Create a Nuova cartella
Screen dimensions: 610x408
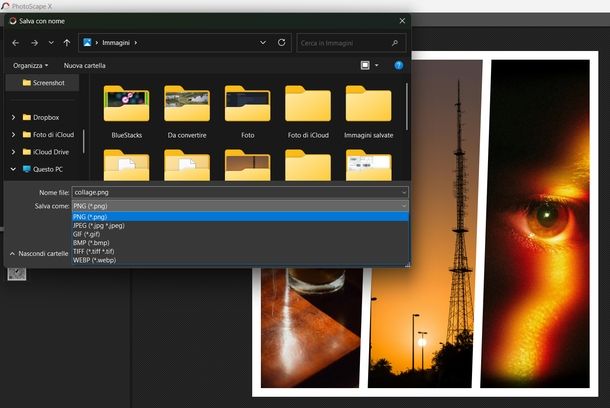pos(84,66)
